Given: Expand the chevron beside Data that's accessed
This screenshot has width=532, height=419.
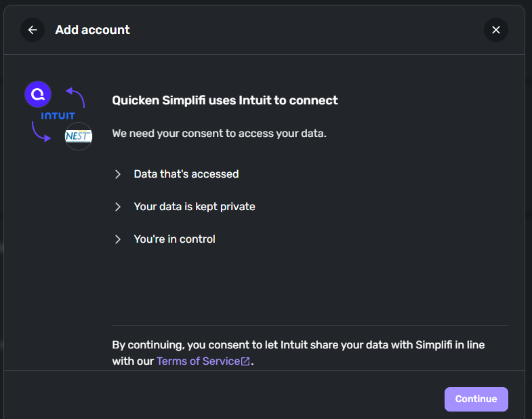Looking at the screenshot, I should coord(118,174).
